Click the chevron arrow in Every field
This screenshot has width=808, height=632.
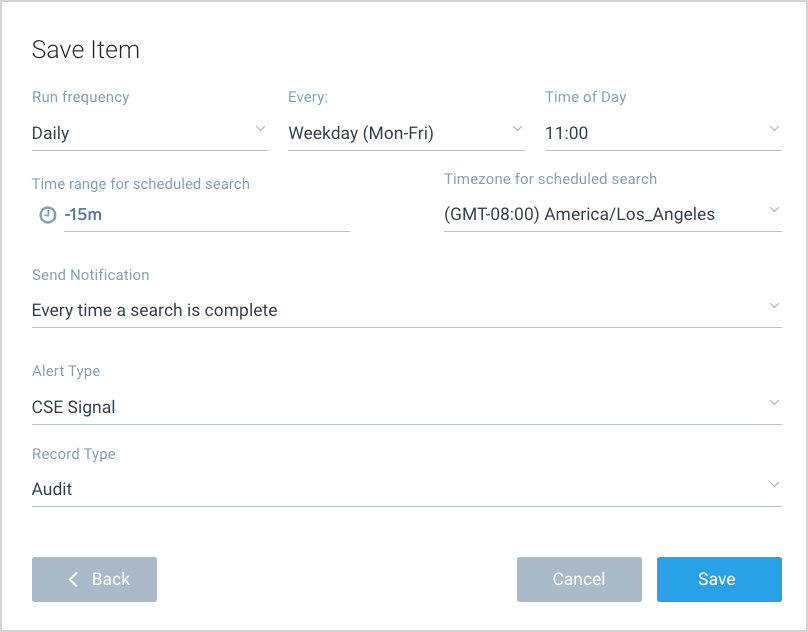tap(517, 129)
